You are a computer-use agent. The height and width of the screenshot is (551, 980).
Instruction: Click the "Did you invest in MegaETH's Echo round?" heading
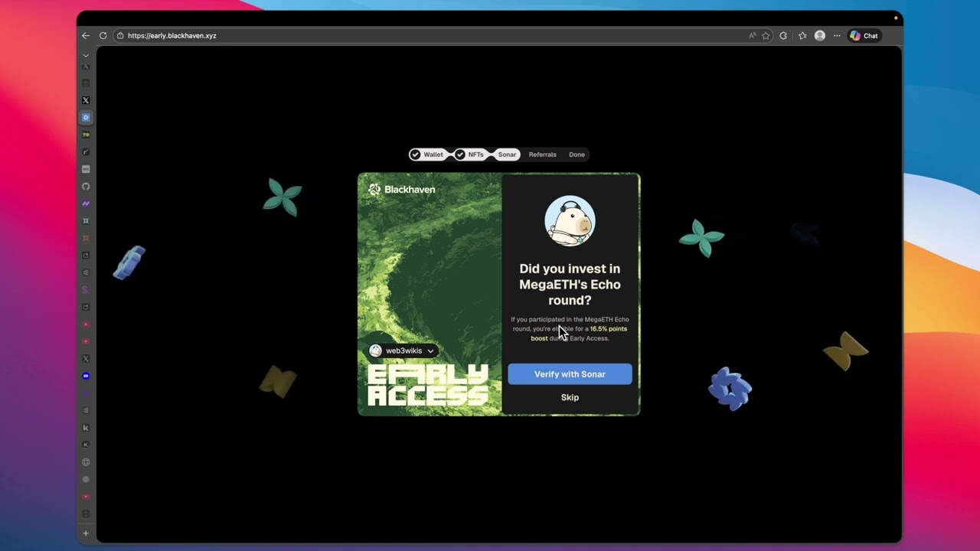pyautogui.click(x=570, y=285)
